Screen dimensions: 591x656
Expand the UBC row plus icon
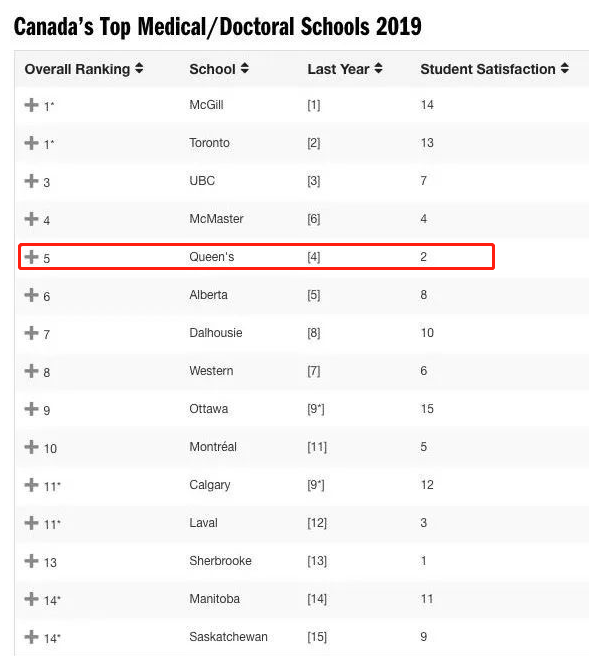coord(31,181)
